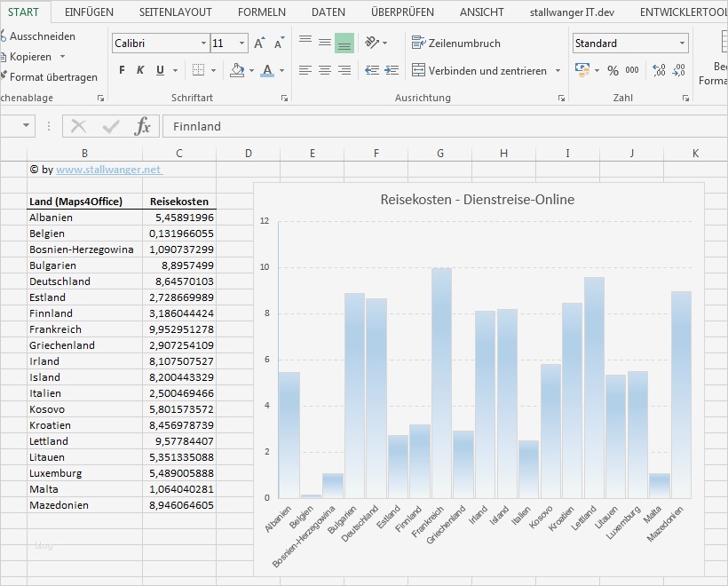Align text left in cell
Viewport: 728px width, 586px height.
pos(305,70)
